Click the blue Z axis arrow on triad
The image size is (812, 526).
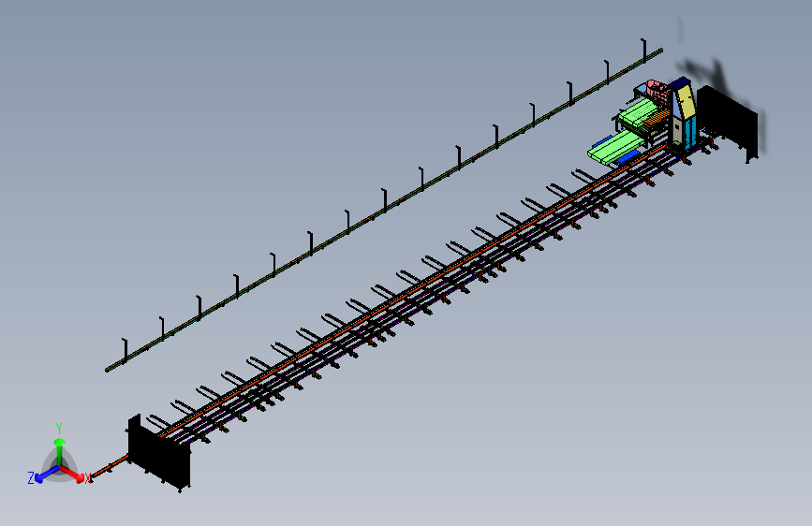pos(46,474)
